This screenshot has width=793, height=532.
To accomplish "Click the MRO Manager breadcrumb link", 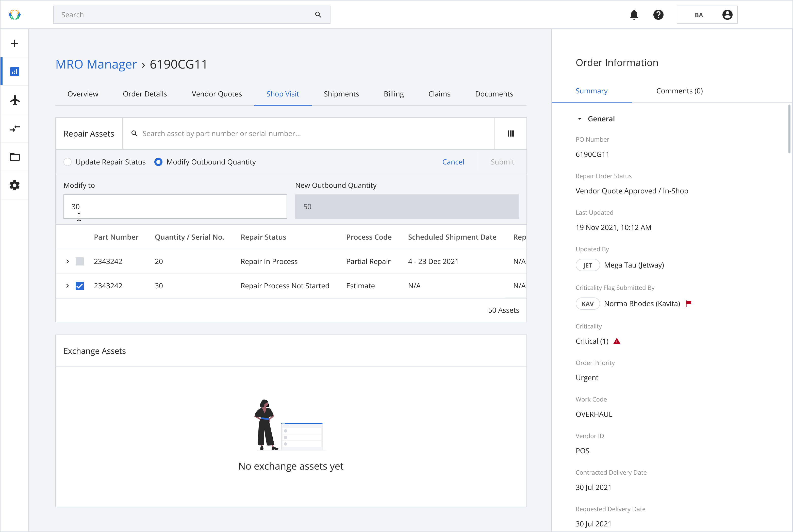I will (x=96, y=64).
